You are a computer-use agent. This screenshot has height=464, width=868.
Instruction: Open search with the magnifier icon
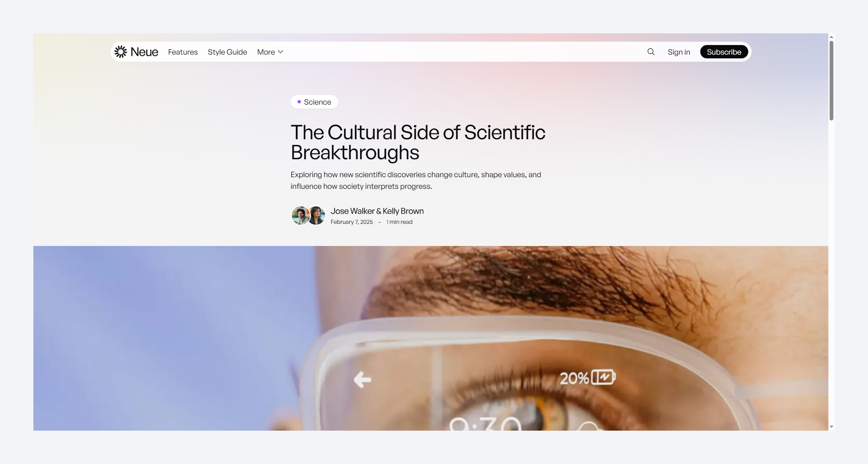click(651, 52)
